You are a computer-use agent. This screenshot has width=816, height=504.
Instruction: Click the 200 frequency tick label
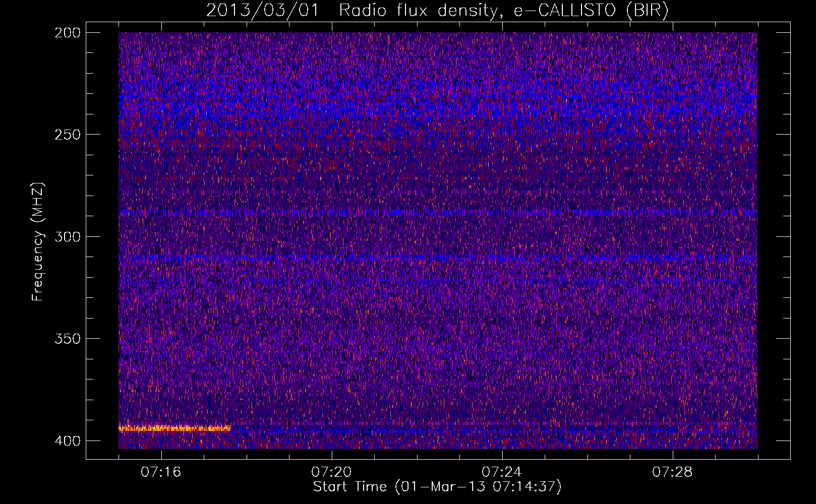pos(67,33)
